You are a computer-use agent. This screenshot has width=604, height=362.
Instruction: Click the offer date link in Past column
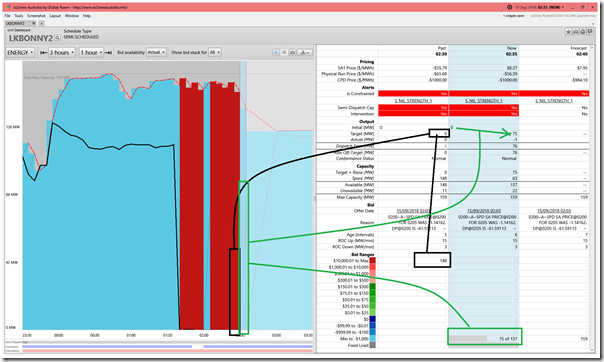pyautogui.click(x=413, y=211)
